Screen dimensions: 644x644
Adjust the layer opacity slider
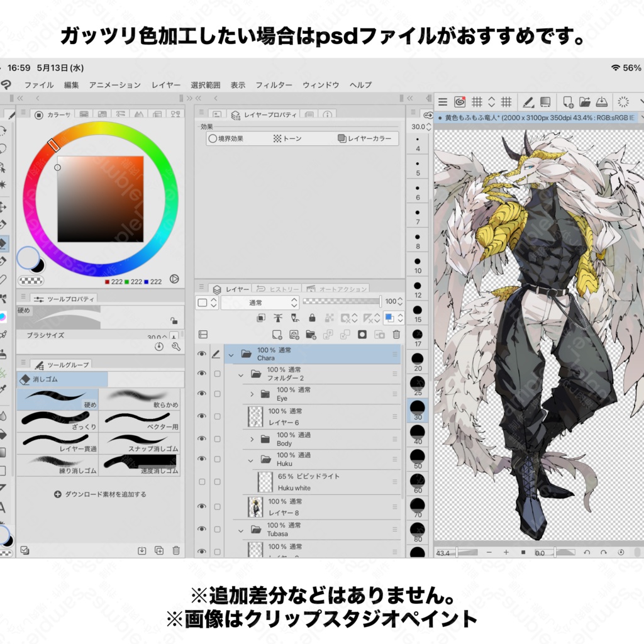click(341, 301)
